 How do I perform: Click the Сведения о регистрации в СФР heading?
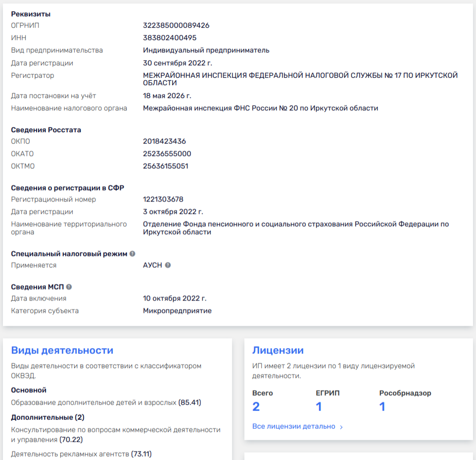click(x=68, y=188)
